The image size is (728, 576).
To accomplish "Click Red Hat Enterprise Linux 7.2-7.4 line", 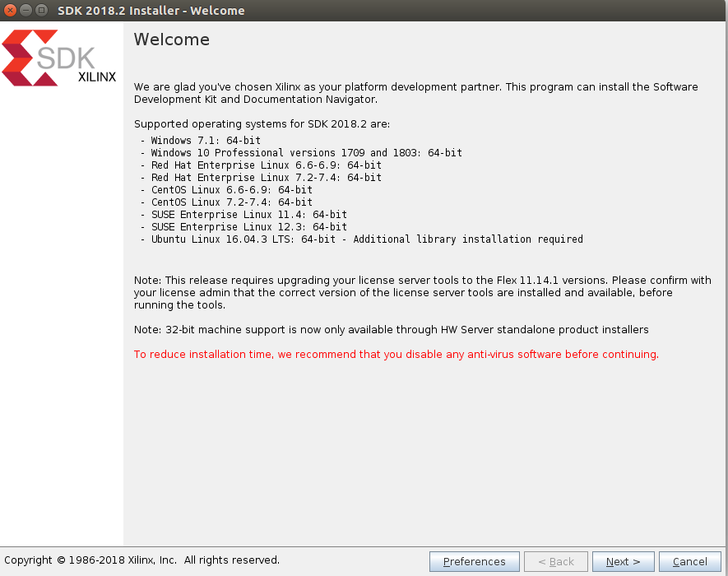I will pos(261,178).
